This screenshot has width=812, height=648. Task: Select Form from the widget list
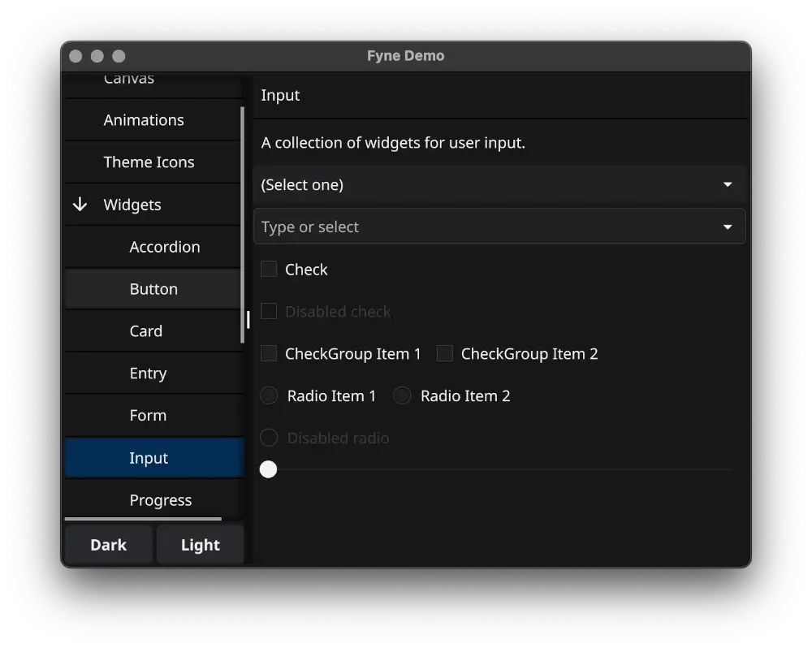(148, 415)
